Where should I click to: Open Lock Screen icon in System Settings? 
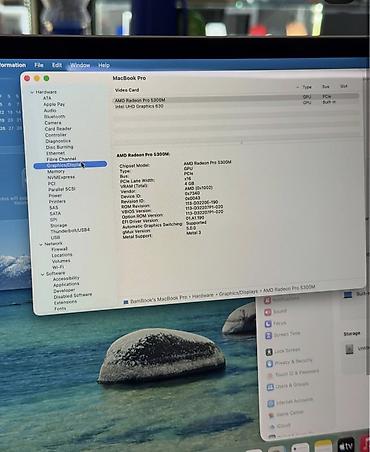pyautogui.click(x=269, y=352)
